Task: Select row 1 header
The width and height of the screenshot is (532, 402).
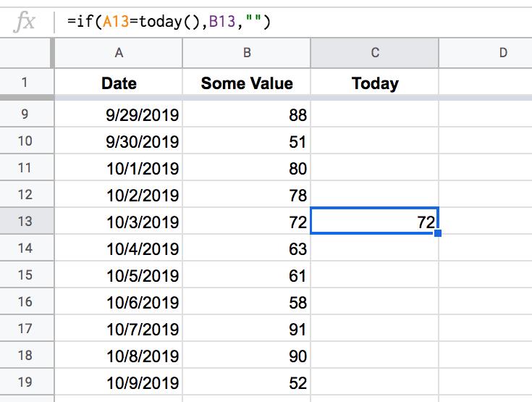Action: click(x=27, y=82)
